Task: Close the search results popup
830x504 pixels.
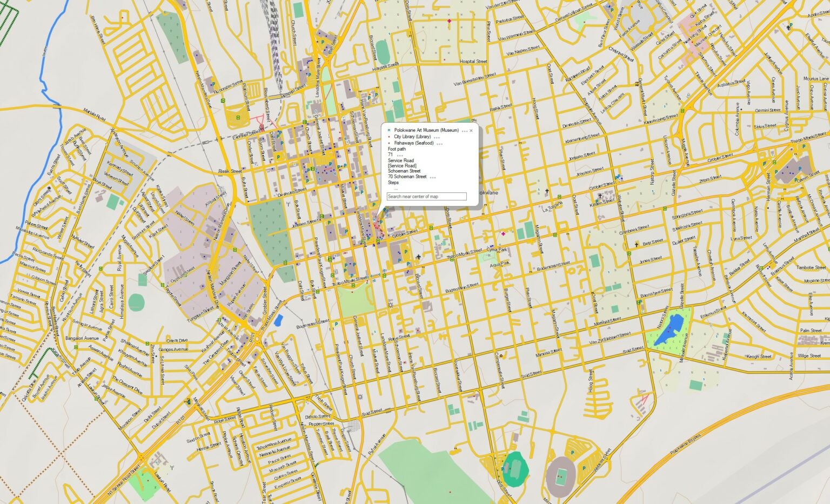Action: tap(471, 130)
